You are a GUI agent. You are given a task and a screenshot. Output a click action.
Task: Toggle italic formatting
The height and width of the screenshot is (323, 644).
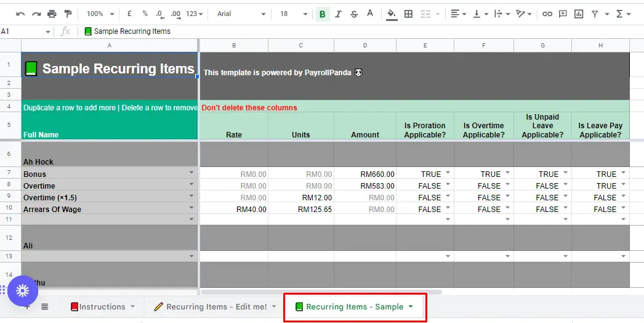[x=338, y=14]
